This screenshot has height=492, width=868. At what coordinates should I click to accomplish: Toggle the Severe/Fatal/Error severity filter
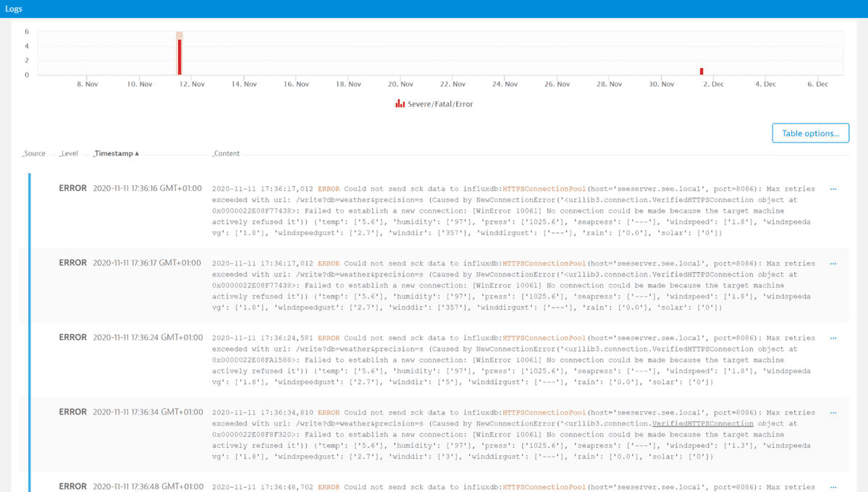[x=433, y=103]
